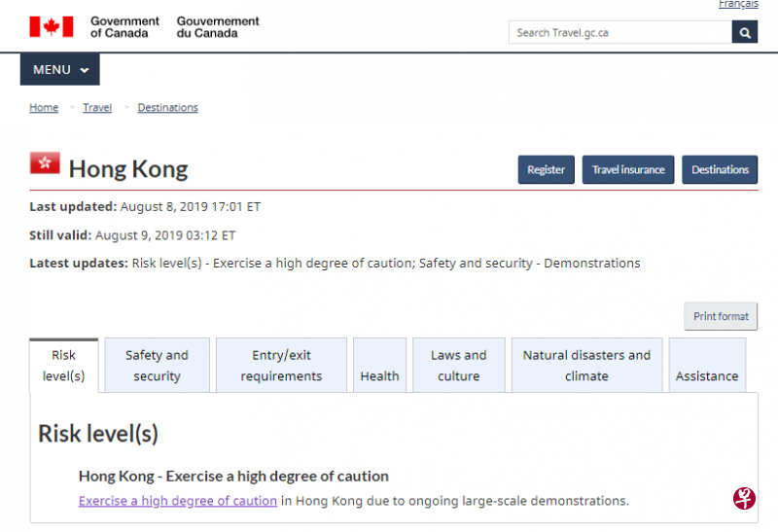Open the Assistance tab

(707, 366)
